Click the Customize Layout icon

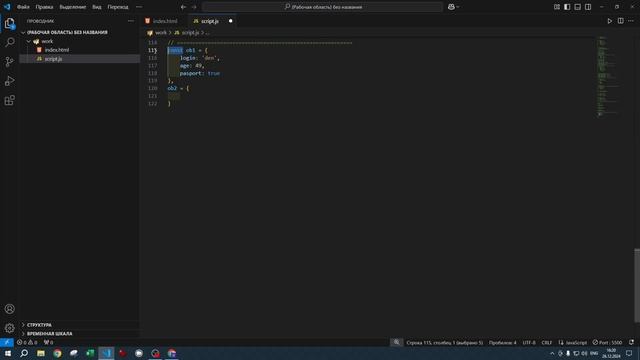coord(557,7)
